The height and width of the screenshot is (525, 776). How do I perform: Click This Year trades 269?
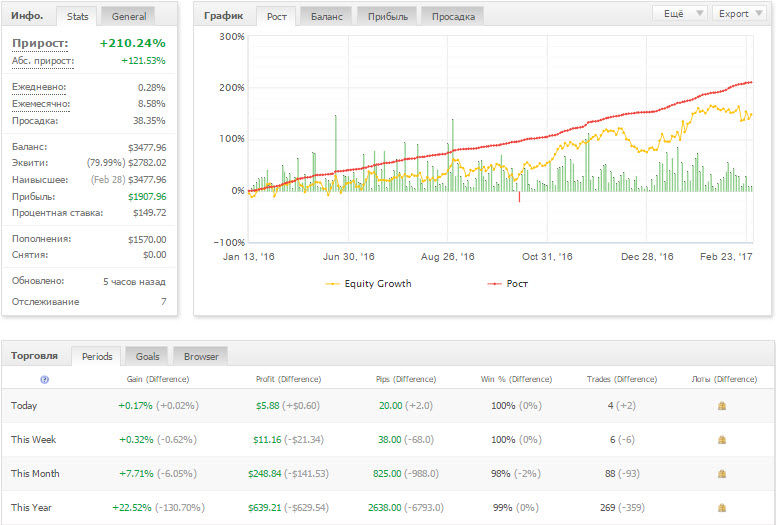click(x=607, y=508)
